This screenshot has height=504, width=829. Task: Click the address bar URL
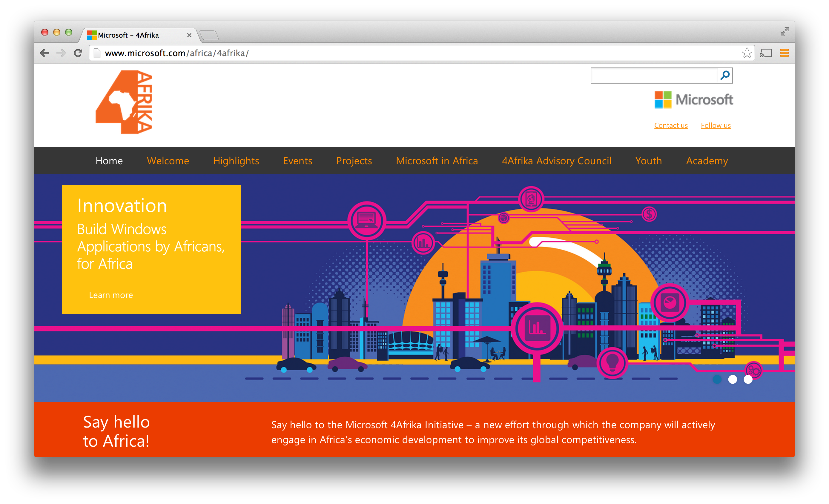tap(176, 53)
